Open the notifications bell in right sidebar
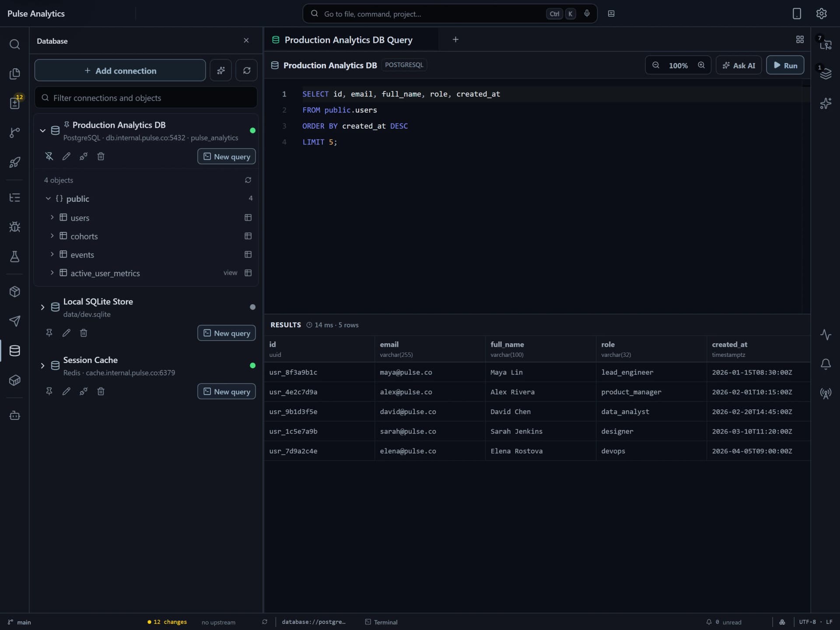840x630 pixels. pyautogui.click(x=826, y=364)
